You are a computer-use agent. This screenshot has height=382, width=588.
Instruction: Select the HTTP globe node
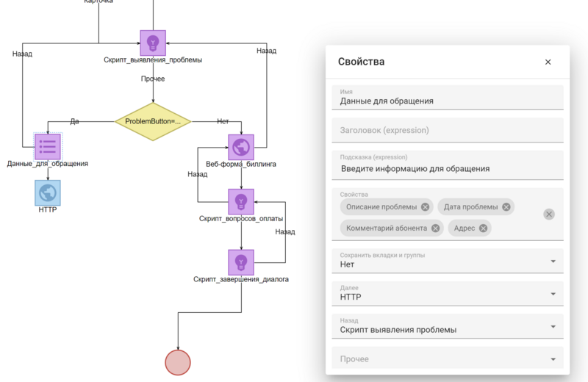click(48, 192)
